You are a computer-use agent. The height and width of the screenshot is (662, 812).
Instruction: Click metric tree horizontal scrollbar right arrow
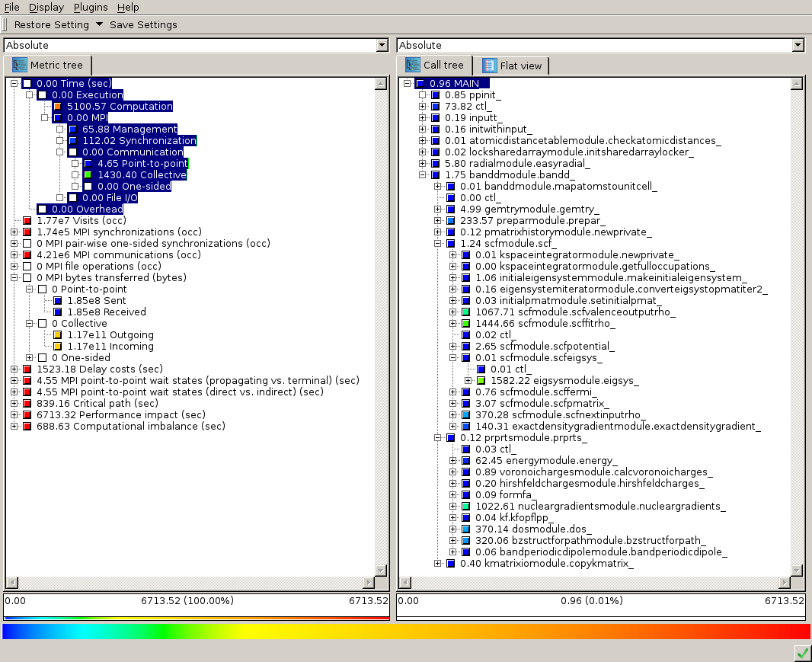point(368,583)
